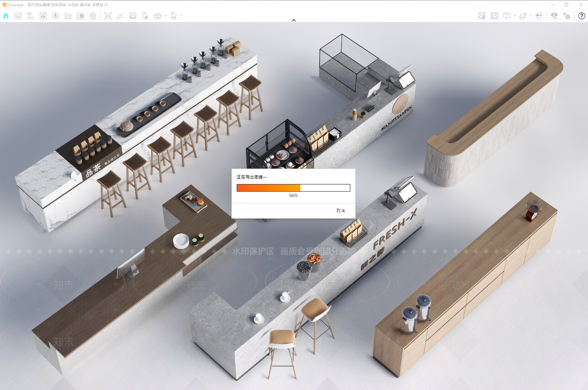This screenshot has height=390, width=588.
Task: Click the Enscape home icon
Action: (6, 16)
